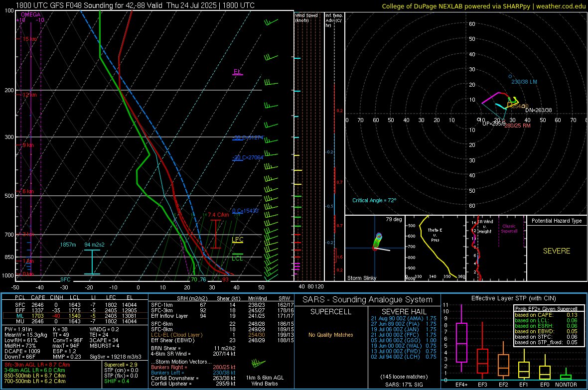Select the 'SR Wind v. Height' inset label
This screenshot has width=588, height=390.
tap(485, 227)
